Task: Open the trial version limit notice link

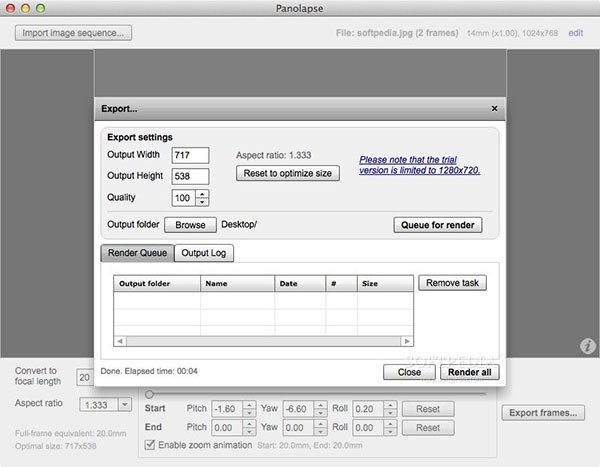Action: click(419, 165)
